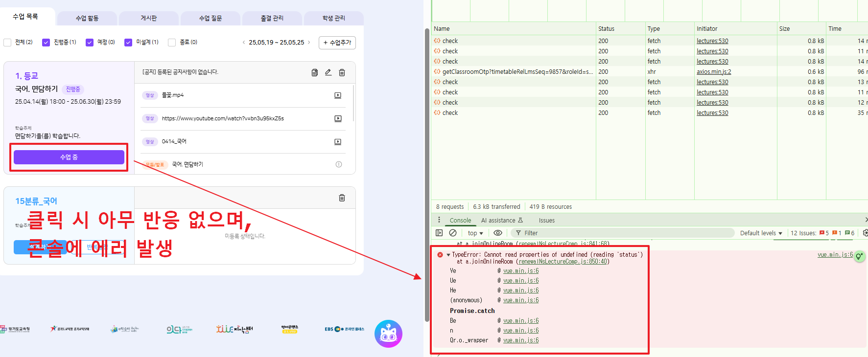Screen dimensions: 868x357
Task: Play the 들꽃.mp4 video via its icon
Action: pyautogui.click(x=337, y=95)
